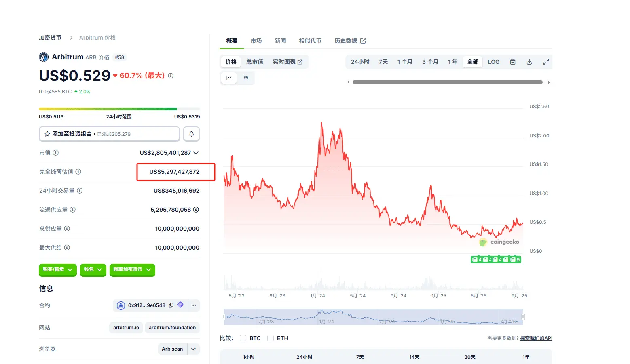Click the green news event markers on the chart
The image size is (630, 364).
coord(496,260)
